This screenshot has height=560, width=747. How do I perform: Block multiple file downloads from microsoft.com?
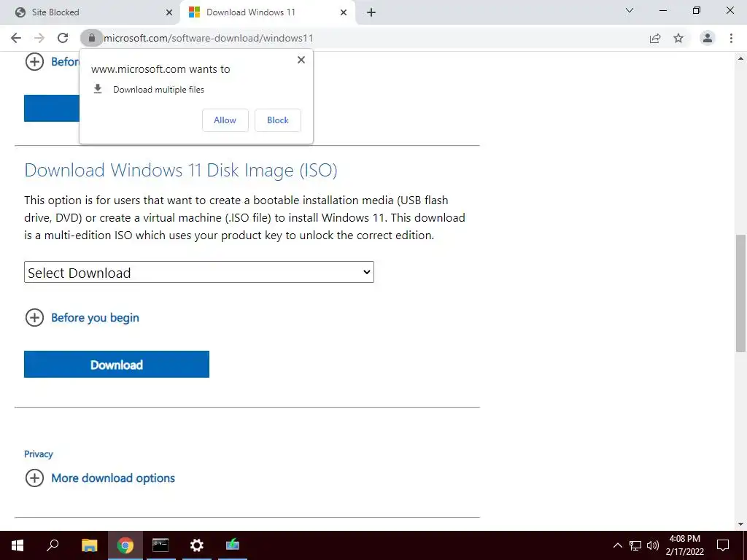[x=278, y=120]
